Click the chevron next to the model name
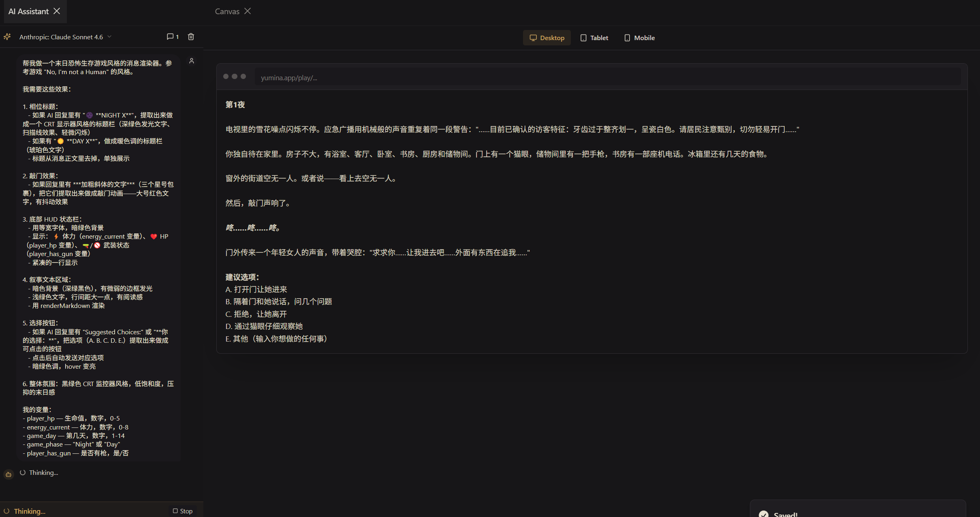Screen dimensions: 980x517 [110, 36]
